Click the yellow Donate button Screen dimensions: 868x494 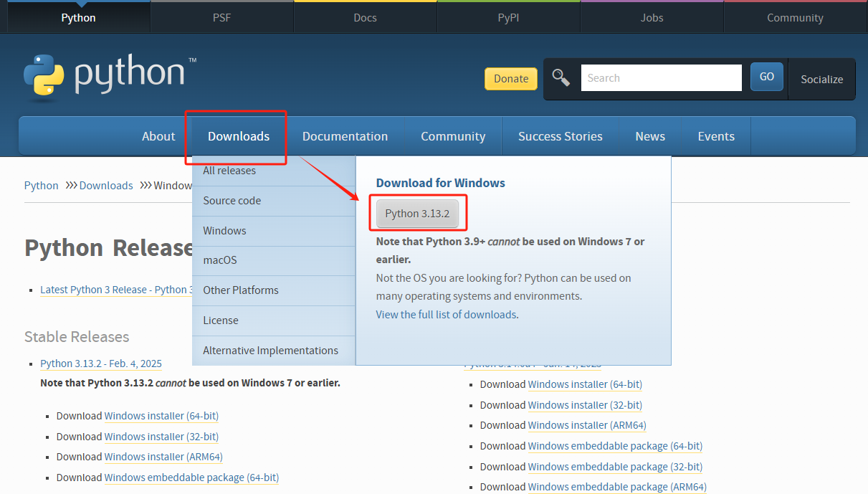point(511,79)
